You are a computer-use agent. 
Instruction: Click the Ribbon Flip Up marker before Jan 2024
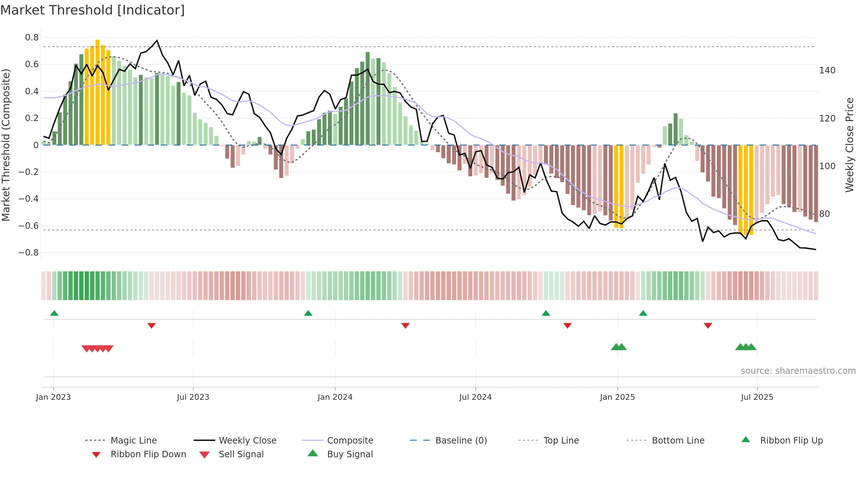pyautogui.click(x=308, y=313)
